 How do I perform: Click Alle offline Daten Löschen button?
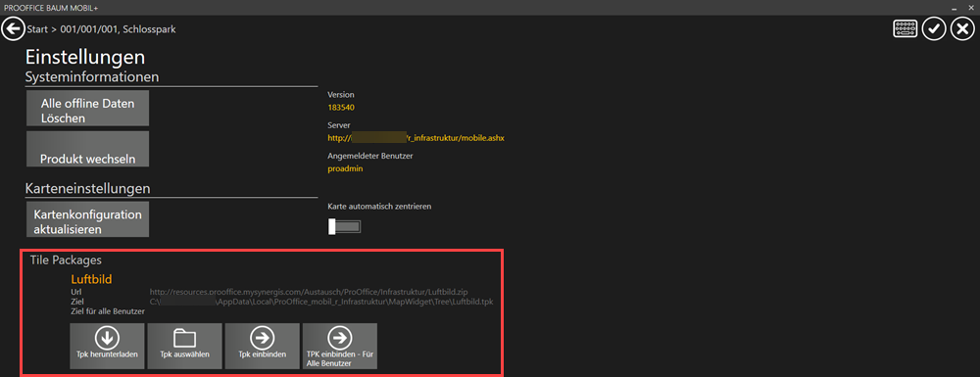[87, 109]
